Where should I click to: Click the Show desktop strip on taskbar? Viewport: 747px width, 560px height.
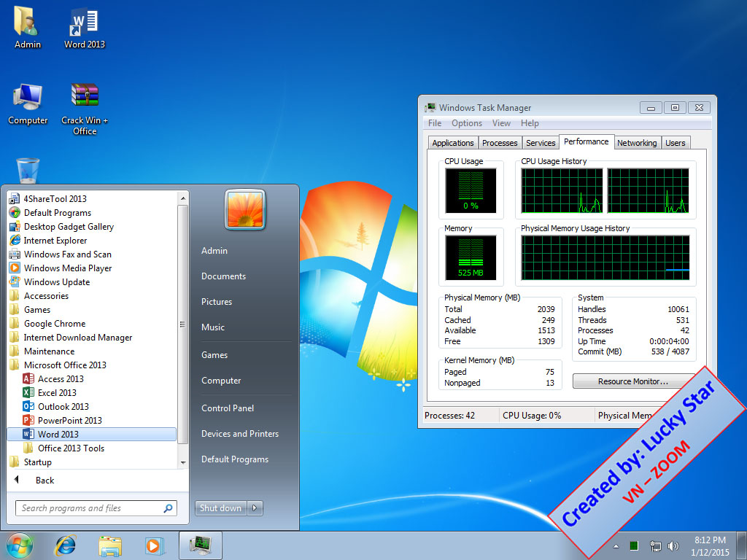742,545
